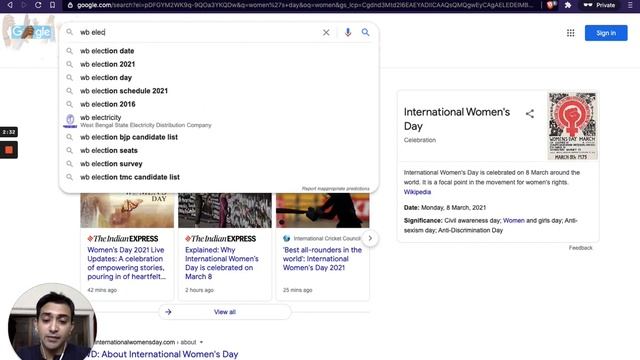Click 'Report inappropriate predictions' link
The height and width of the screenshot is (360, 640).
pos(336,189)
